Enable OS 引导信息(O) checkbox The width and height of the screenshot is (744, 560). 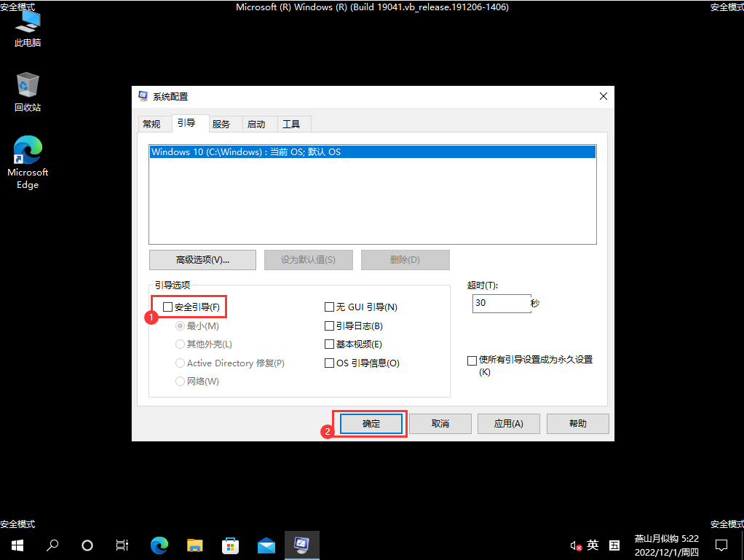(x=329, y=363)
